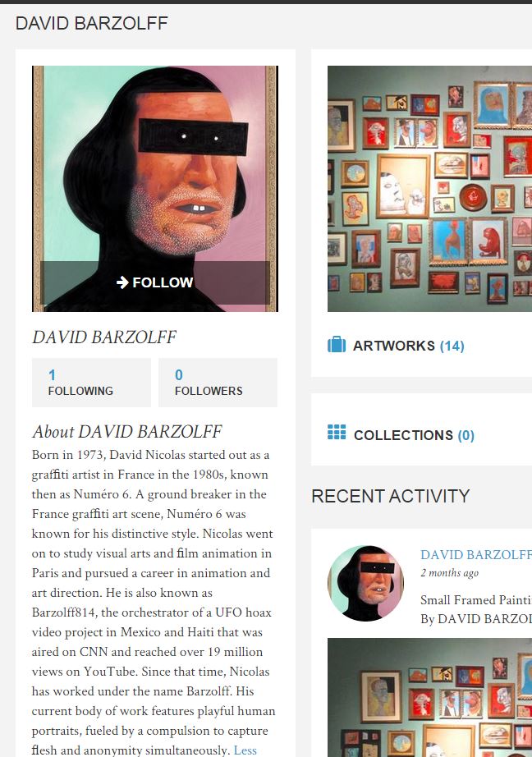Open the gallery wall artworks cover image

(429, 189)
